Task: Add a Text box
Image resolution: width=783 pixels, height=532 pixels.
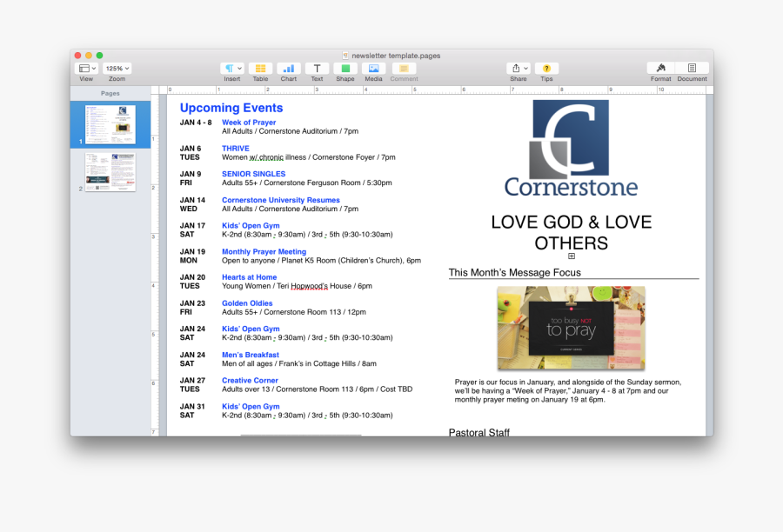Action: point(317,69)
